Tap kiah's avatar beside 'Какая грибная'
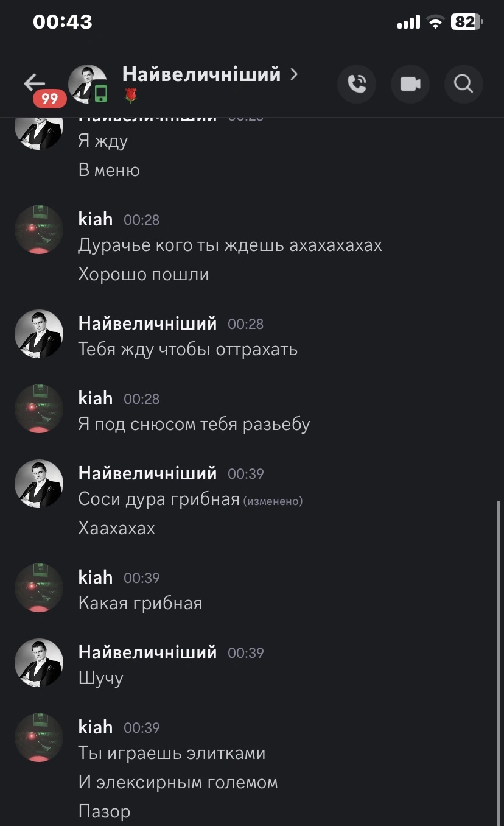Screen dimensions: 504x826 coord(39,588)
